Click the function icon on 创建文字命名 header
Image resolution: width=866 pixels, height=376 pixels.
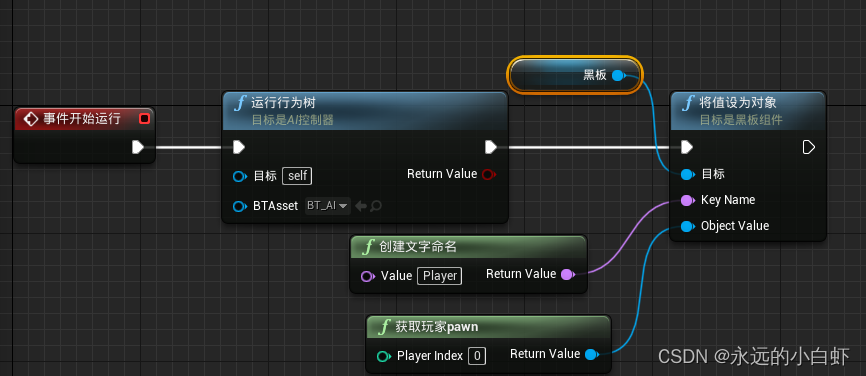(x=368, y=247)
